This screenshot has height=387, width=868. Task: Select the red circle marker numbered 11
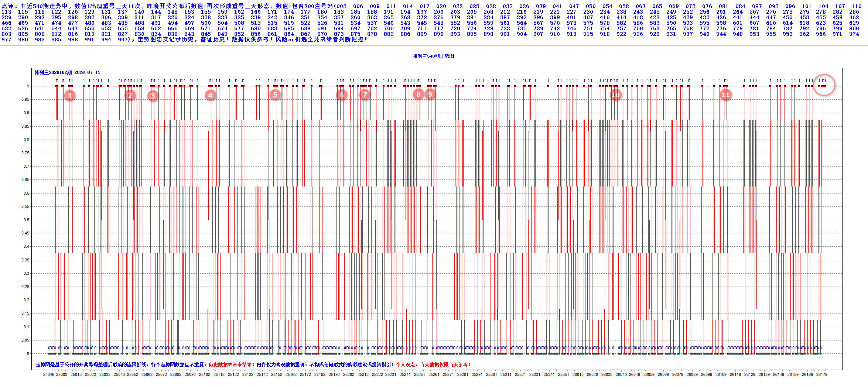coord(725,95)
